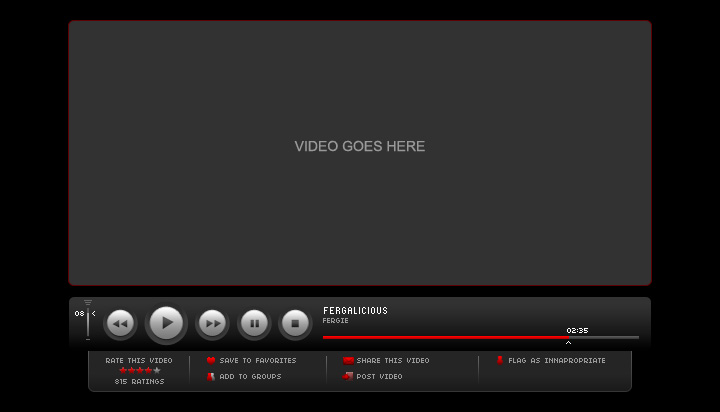Open the Save to Favorites link
The height and width of the screenshot is (412, 720).
click(258, 361)
